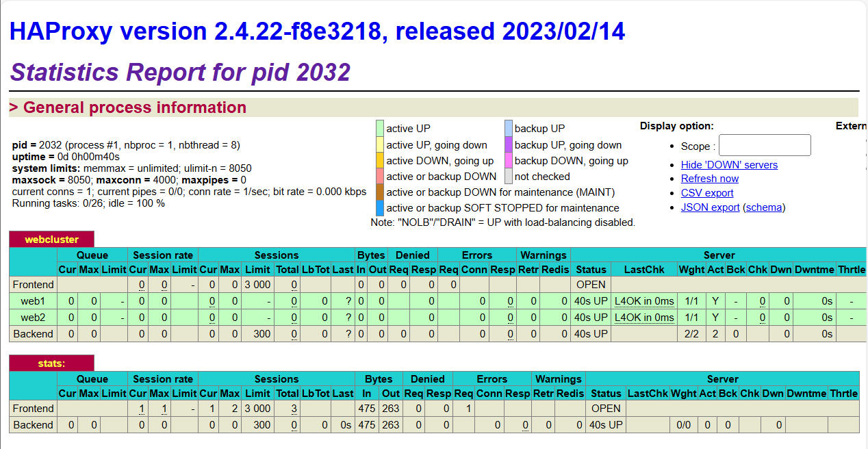The image size is (868, 449).
Task: Click stats Frontend bytes in '475'
Action: pos(367,409)
